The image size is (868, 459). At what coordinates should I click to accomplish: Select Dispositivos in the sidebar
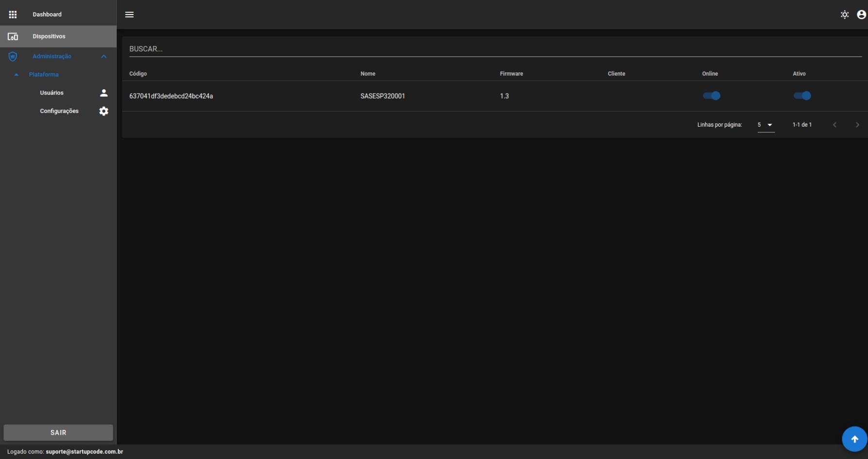[x=49, y=36]
